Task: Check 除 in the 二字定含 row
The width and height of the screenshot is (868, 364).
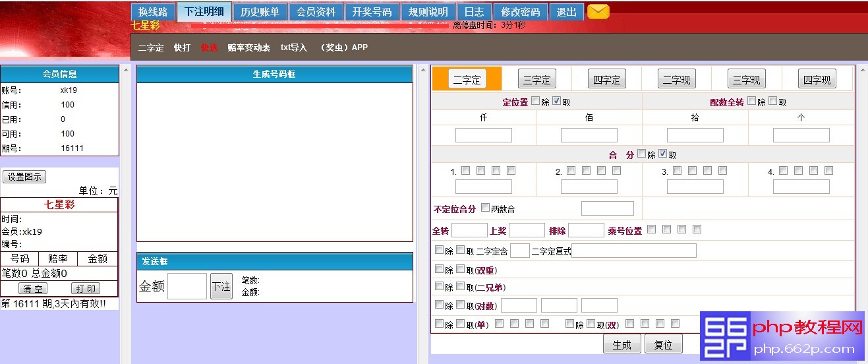Action: 439,250
